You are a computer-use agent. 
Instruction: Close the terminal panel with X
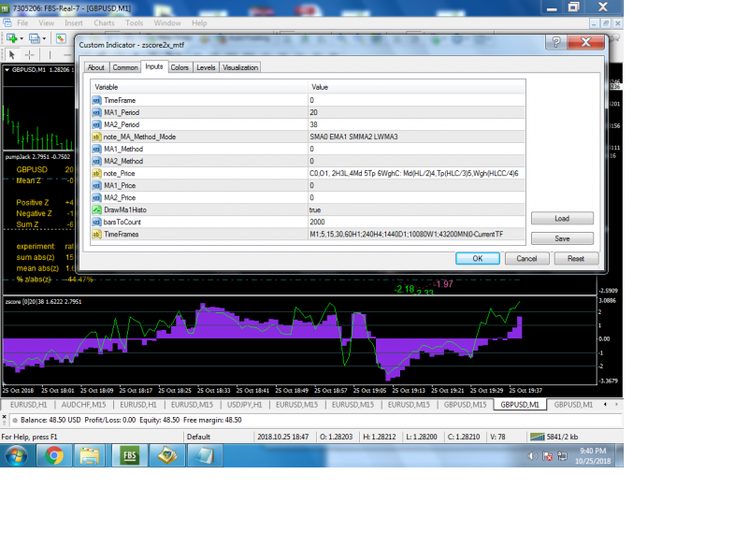[5, 417]
